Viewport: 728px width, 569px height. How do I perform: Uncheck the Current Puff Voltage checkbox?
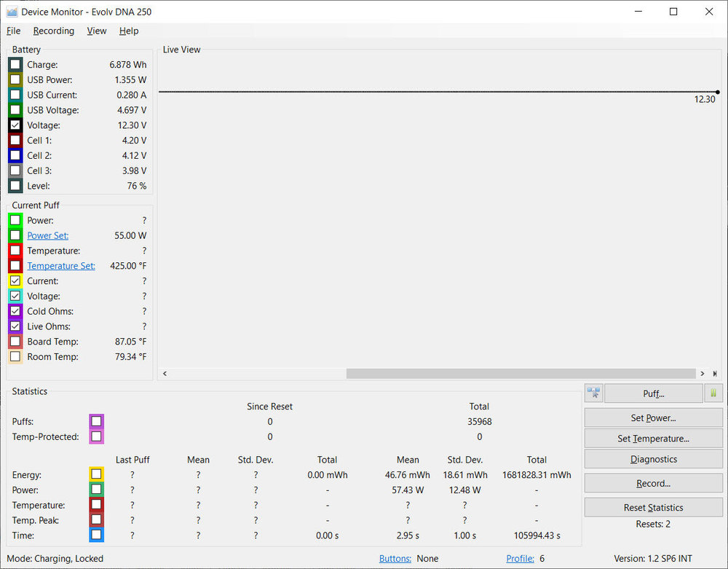[x=15, y=296]
